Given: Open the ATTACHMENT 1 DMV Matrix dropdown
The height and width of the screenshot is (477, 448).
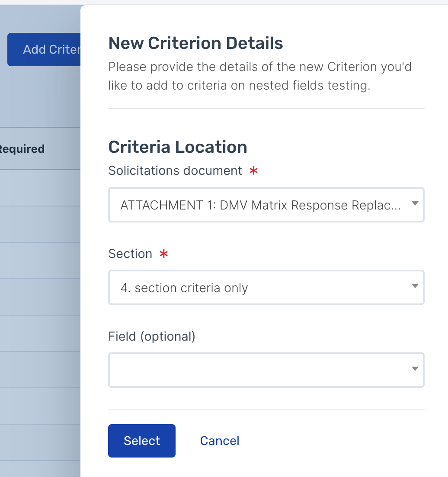Looking at the screenshot, I should pyautogui.click(x=260, y=205).
